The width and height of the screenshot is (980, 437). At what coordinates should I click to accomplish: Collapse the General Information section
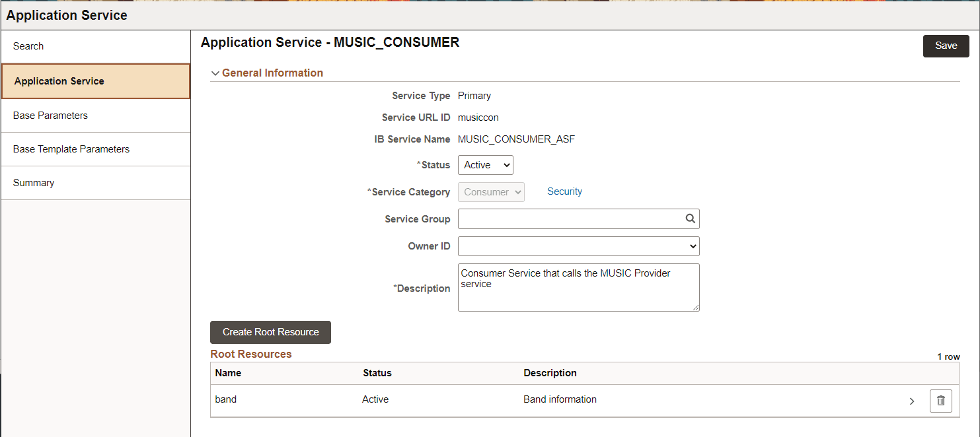215,73
